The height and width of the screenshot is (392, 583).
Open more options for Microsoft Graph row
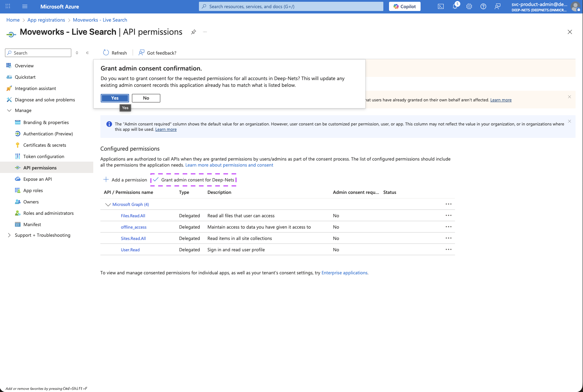click(449, 204)
